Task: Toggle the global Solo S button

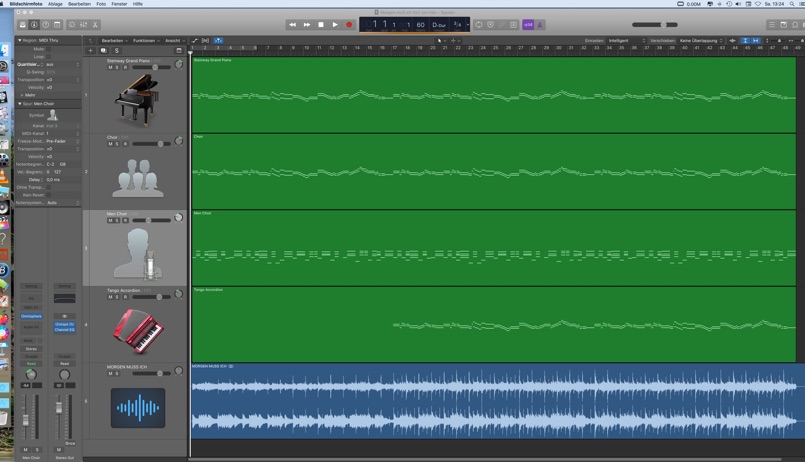Action: coord(117,50)
